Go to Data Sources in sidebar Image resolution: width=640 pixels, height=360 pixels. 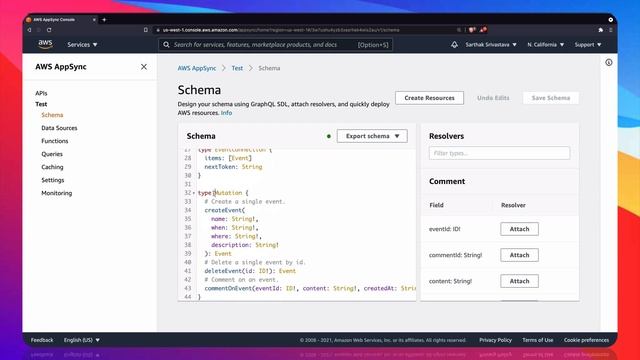59,128
